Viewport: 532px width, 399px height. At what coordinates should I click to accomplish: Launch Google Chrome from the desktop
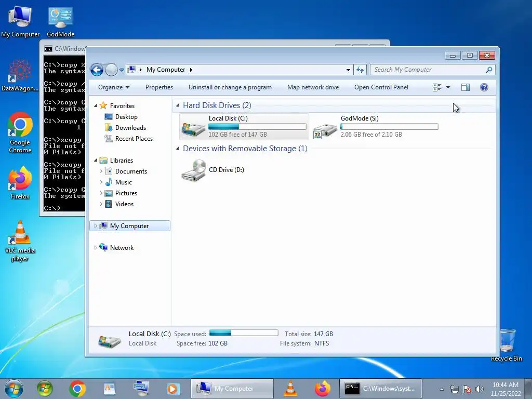click(20, 132)
